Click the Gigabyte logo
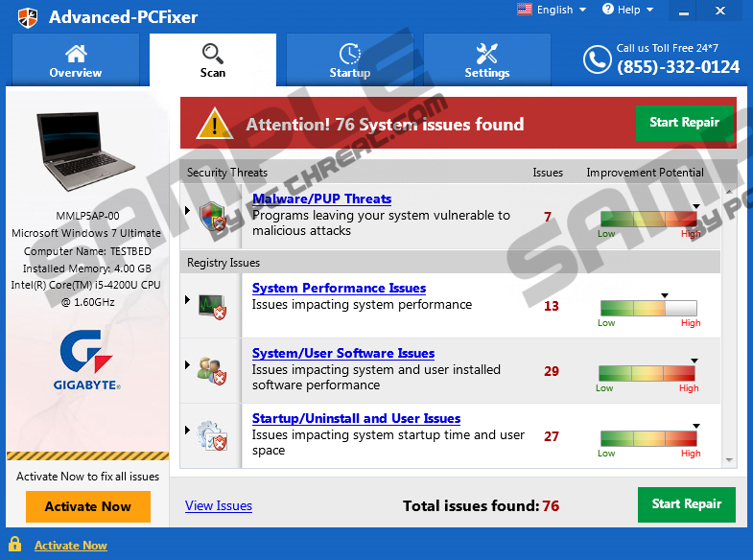753x560 pixels. [x=87, y=360]
